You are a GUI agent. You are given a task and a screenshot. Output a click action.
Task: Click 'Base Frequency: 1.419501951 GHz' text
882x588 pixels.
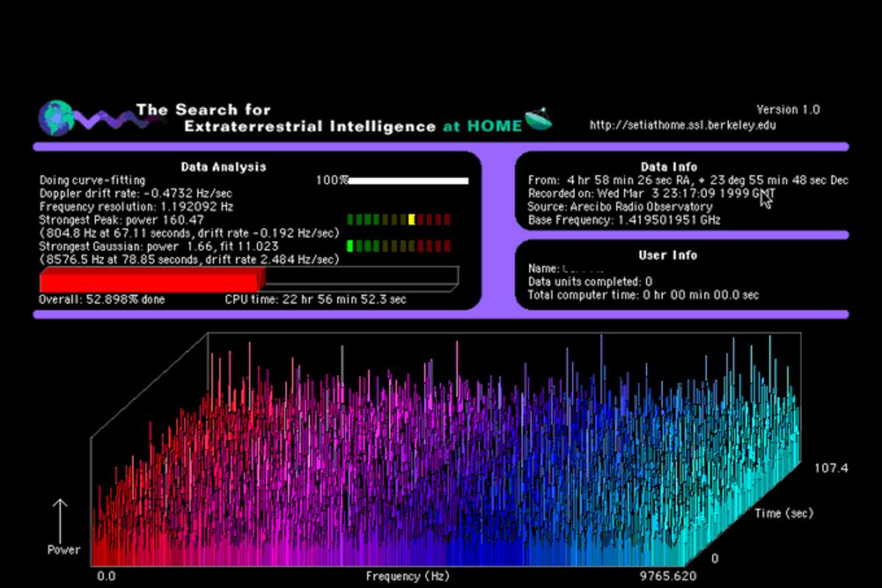point(624,220)
